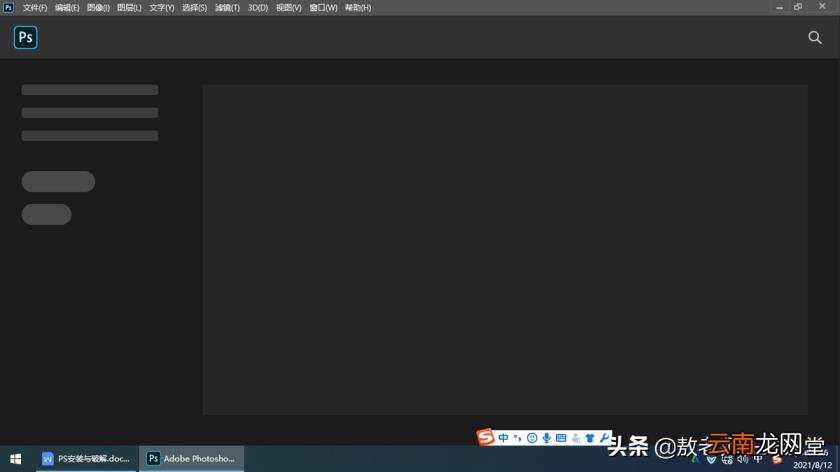Click the Photoshop home Ps logo
The height and width of the screenshot is (472, 840).
point(26,38)
